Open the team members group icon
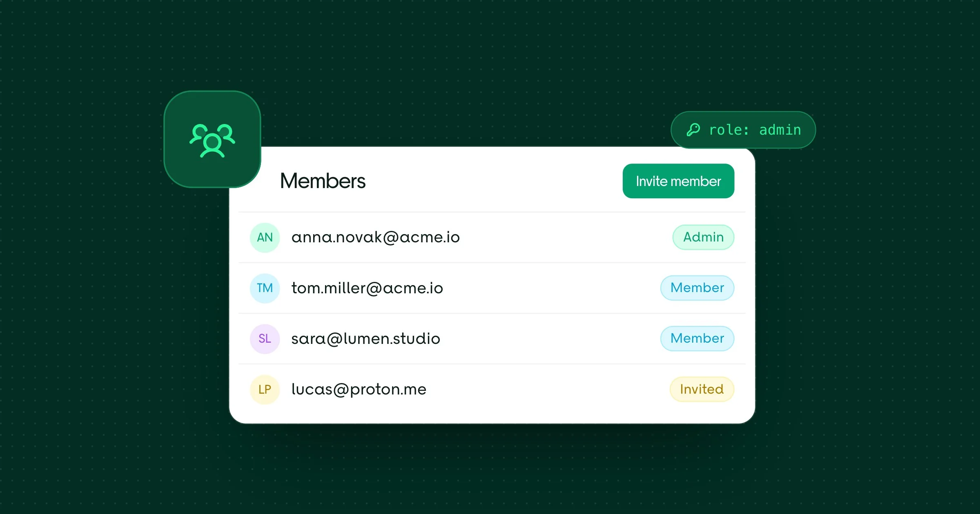 (x=212, y=140)
